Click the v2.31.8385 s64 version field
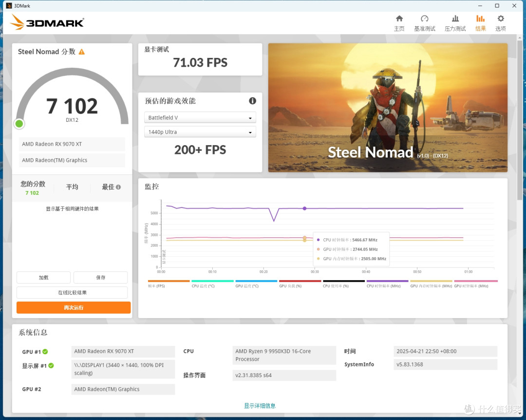Viewport: 526px width, 420px height. [x=284, y=375]
